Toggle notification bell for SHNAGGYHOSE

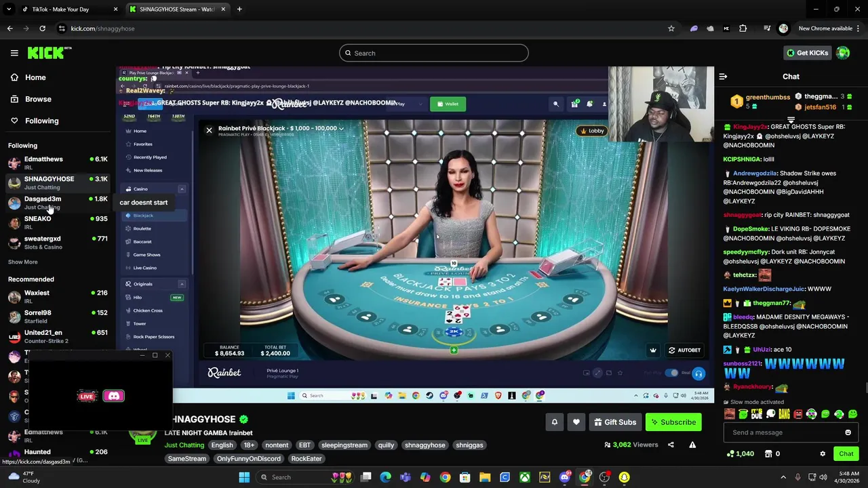tap(554, 422)
